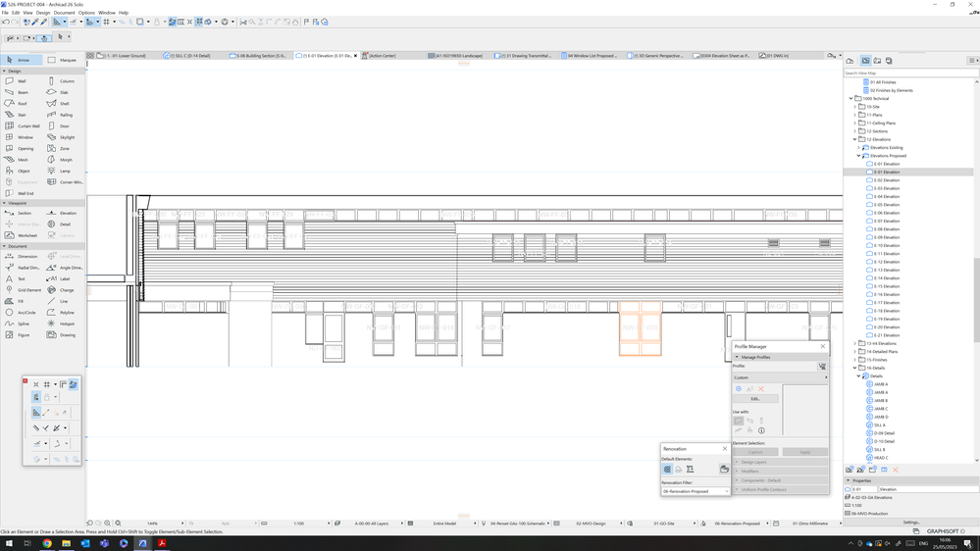The width and height of the screenshot is (980, 551).
Task: Open Chrome from the Windows taskbar
Action: point(47,543)
